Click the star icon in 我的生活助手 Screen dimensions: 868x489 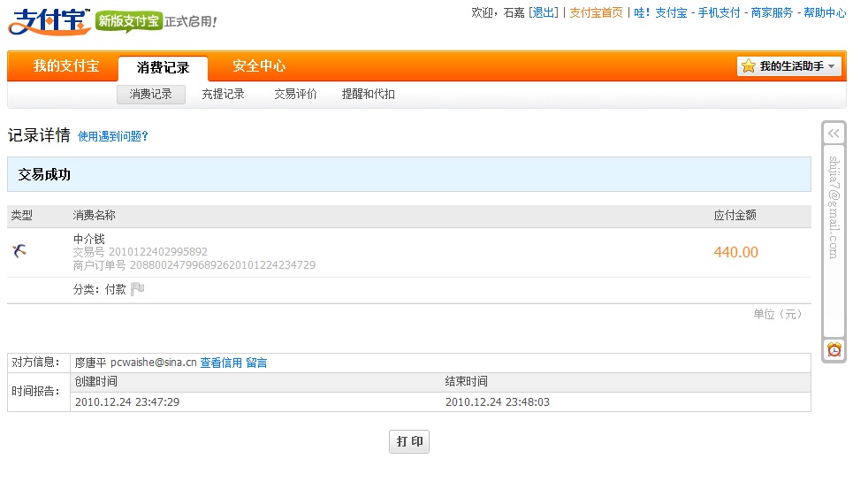coord(749,66)
